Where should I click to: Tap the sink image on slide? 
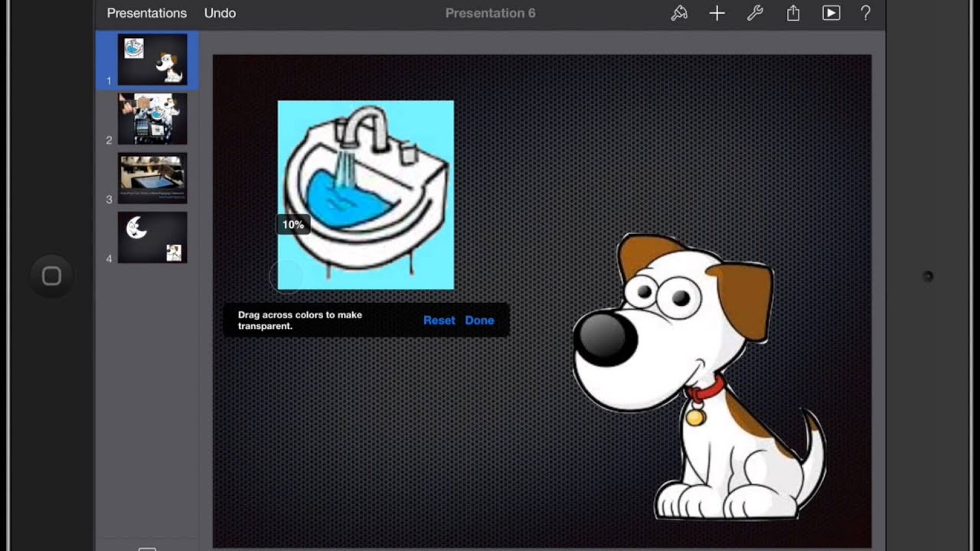click(x=365, y=195)
